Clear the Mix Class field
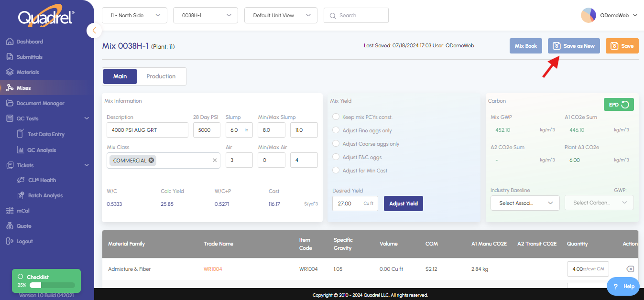The image size is (644, 300). point(215,161)
